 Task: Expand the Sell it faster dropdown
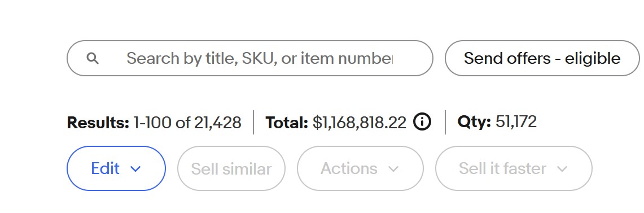pos(514,168)
